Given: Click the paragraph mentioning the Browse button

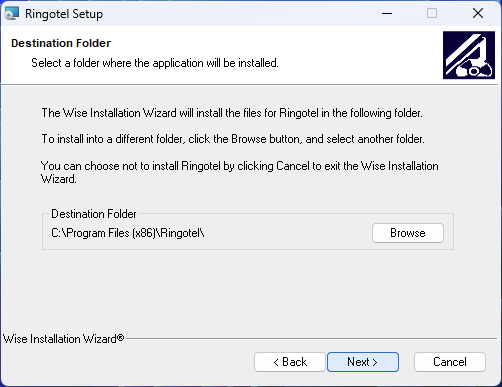Looking at the screenshot, I should [233, 139].
